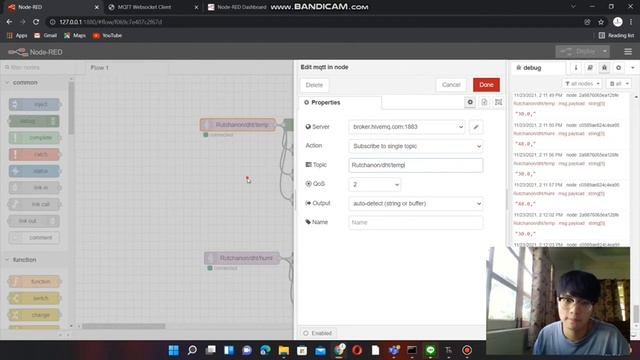
Task: Cancel editing the mqtt in node
Action: (x=451, y=85)
